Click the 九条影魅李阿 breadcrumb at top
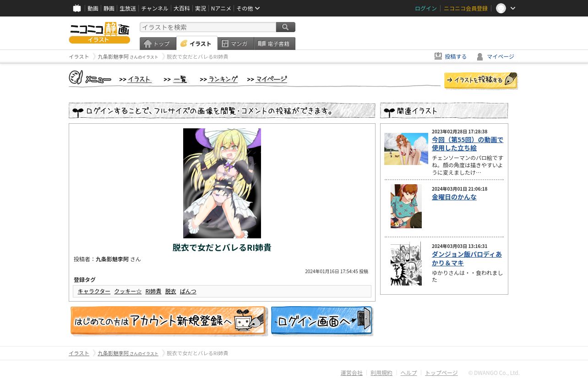588x385 pixels. pyautogui.click(x=128, y=57)
